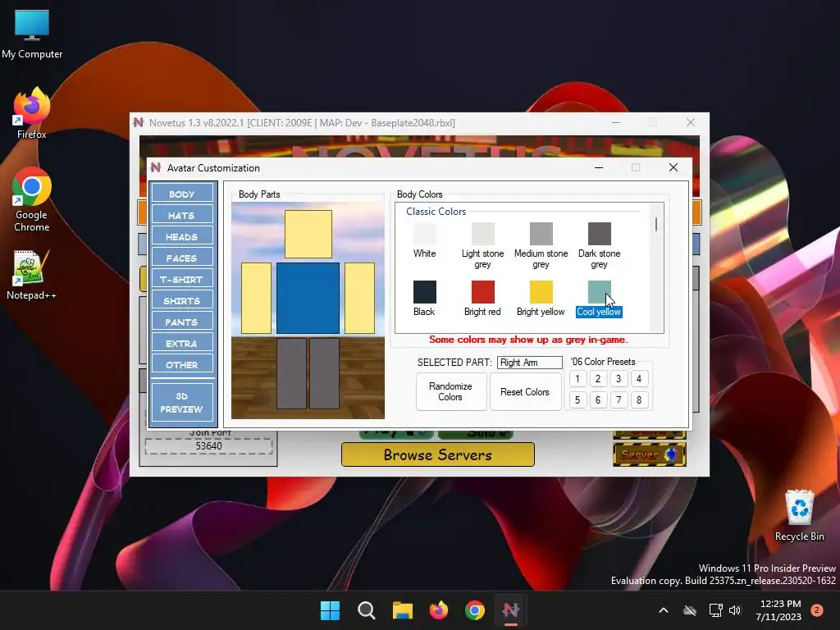Apply '06 color preset 6
Image resolution: width=840 pixels, height=630 pixels.
click(598, 399)
